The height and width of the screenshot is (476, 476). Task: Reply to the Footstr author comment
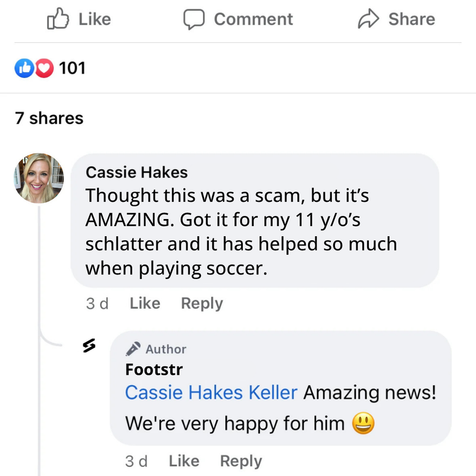241,461
